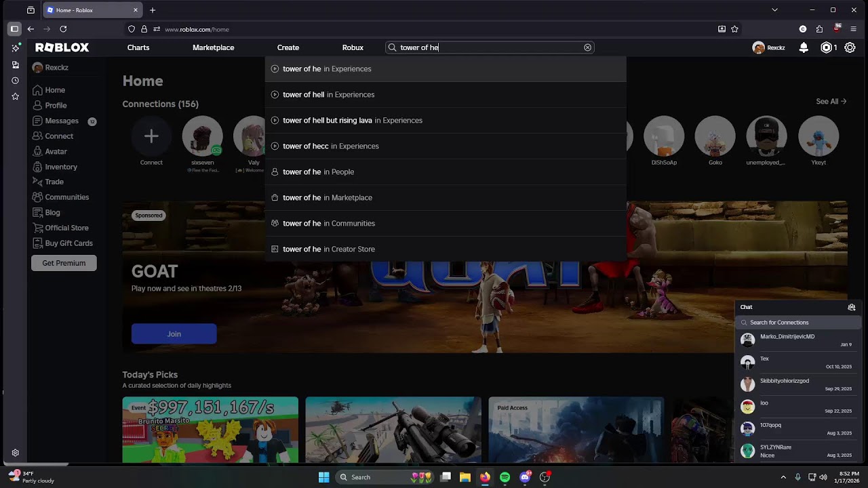Clear the search field with the X icon
Image resolution: width=868 pixels, height=488 pixels.
pyautogui.click(x=588, y=47)
